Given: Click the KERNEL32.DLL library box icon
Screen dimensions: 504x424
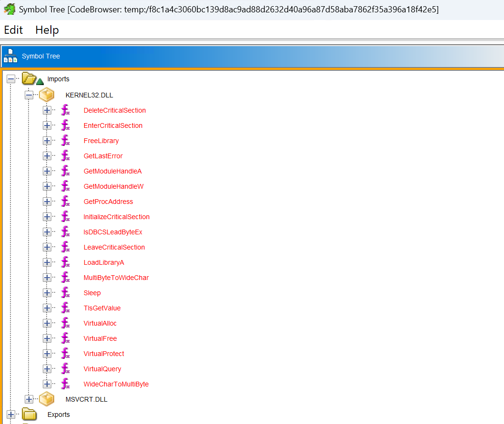Looking at the screenshot, I should click(47, 95).
